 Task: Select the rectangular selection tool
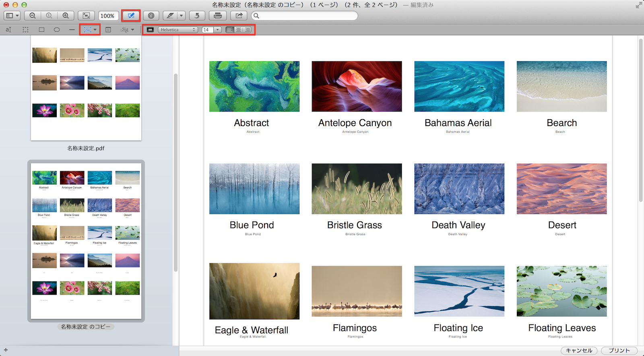click(25, 30)
